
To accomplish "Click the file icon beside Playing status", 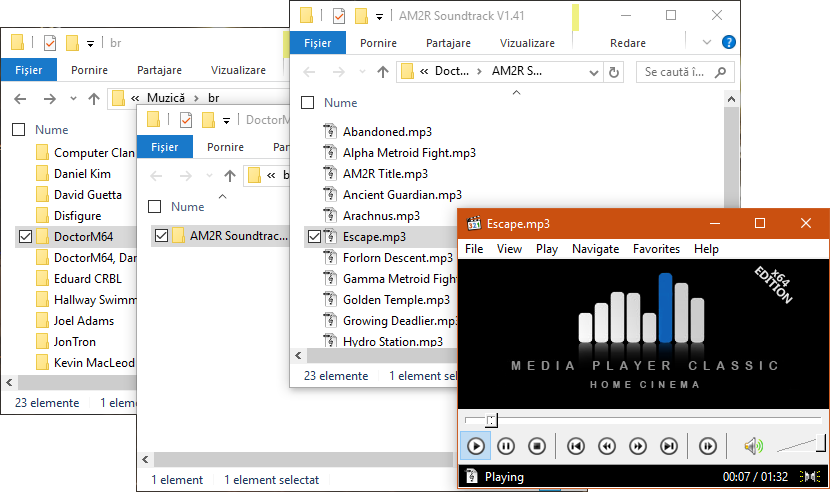I will click(x=472, y=477).
